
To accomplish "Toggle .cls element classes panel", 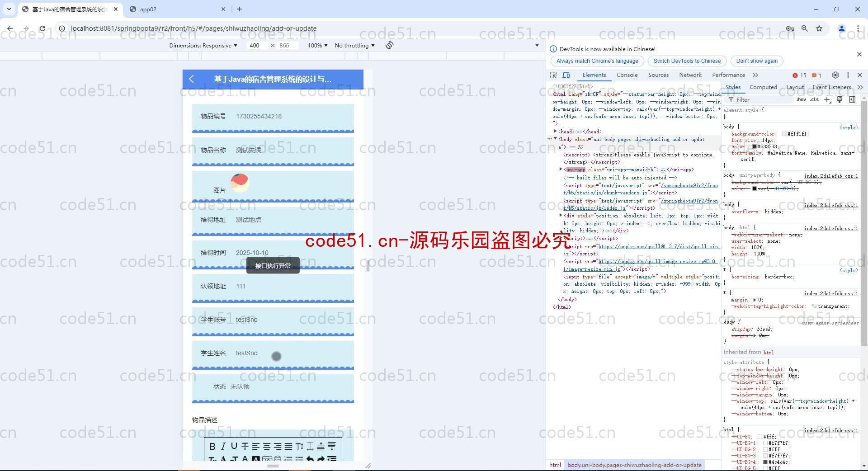I will (x=814, y=99).
